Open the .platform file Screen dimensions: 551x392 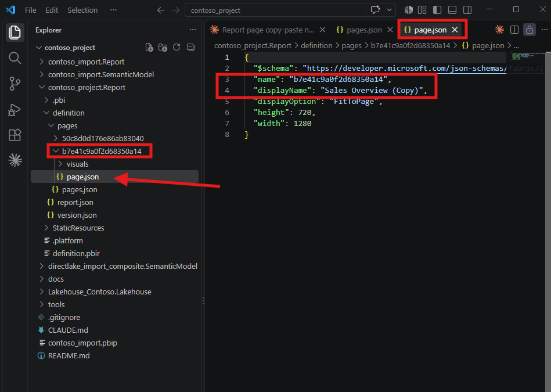[68, 241]
